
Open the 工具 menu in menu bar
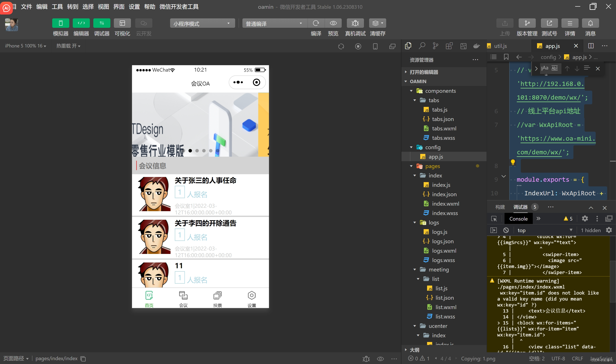(x=57, y=7)
